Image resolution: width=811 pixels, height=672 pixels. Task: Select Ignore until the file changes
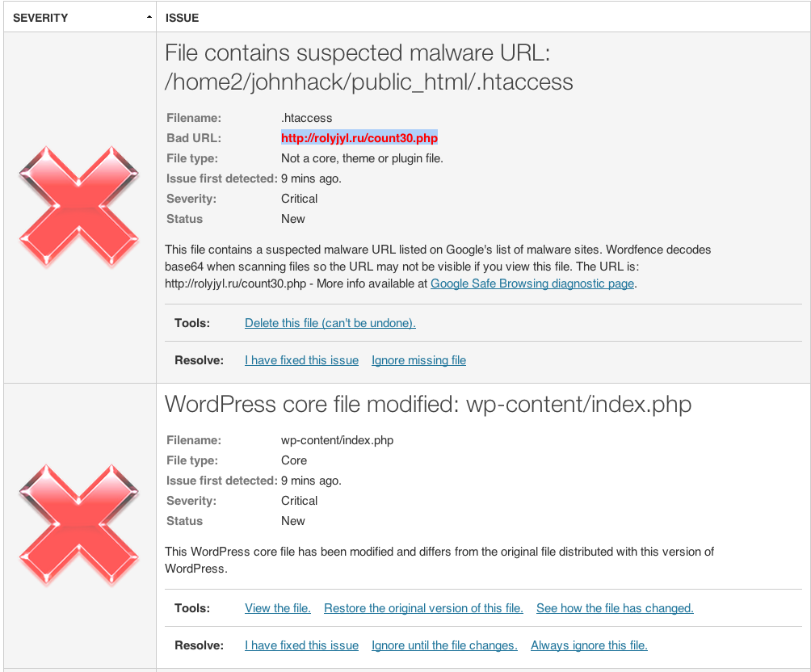pos(444,645)
